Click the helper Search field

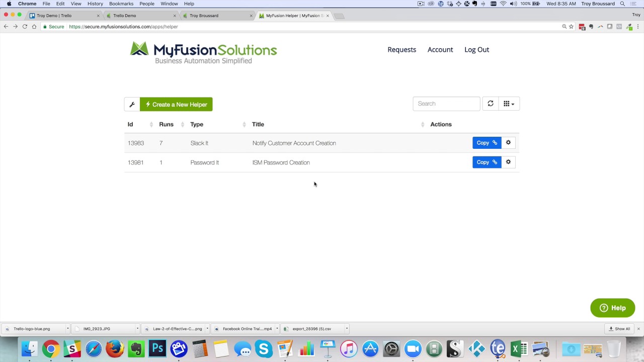446,104
